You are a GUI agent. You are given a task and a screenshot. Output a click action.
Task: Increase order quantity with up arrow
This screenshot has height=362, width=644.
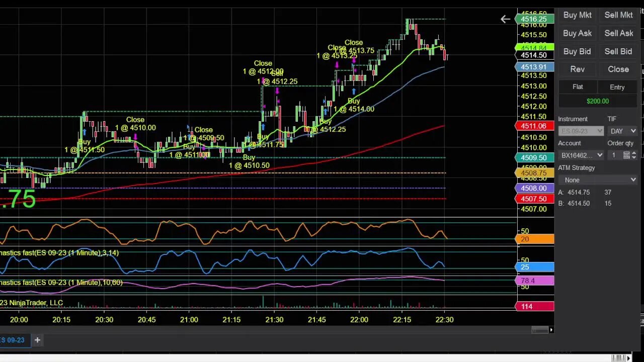634,153
